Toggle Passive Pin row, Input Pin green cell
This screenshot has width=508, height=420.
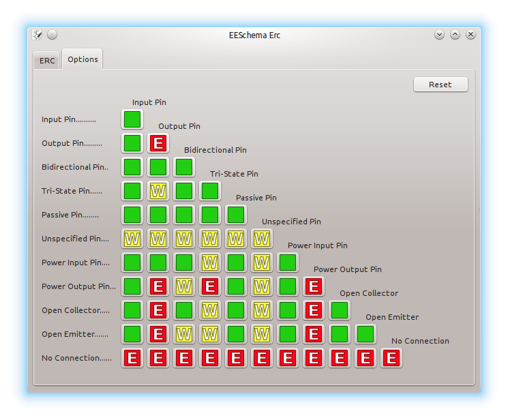132,215
